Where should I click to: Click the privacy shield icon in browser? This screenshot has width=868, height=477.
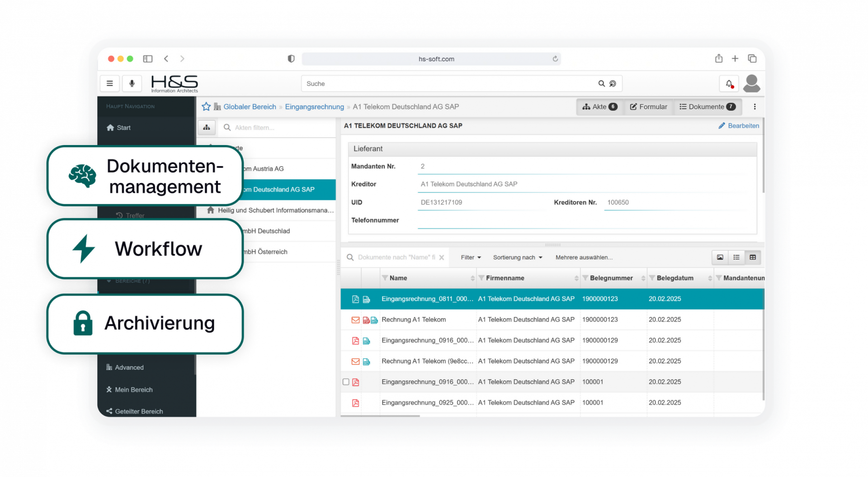(x=291, y=59)
